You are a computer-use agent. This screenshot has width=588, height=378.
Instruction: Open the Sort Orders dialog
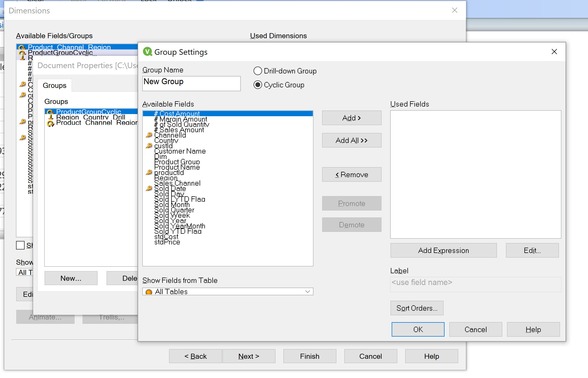point(416,308)
